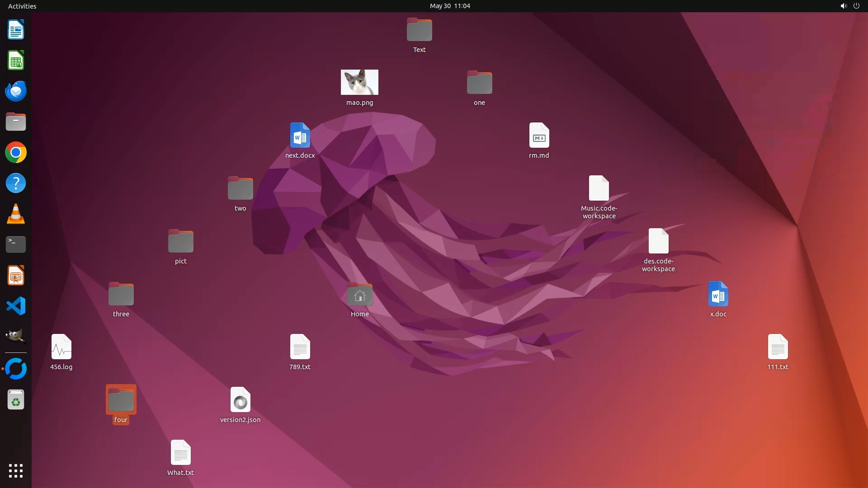Screen dimensions: 868x488
Task: Select the Home folder on the desktop
Action: point(359,295)
